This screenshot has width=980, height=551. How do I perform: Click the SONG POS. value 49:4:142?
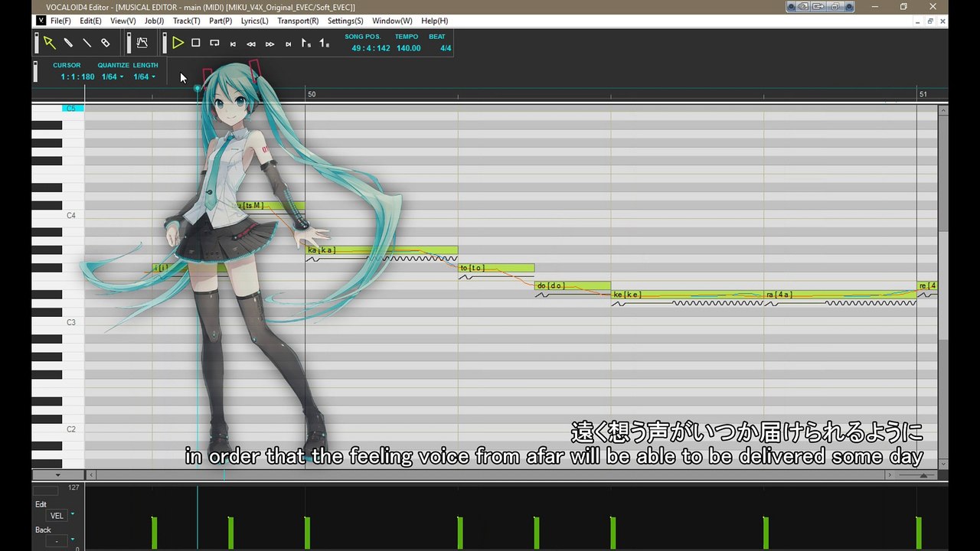pos(371,48)
